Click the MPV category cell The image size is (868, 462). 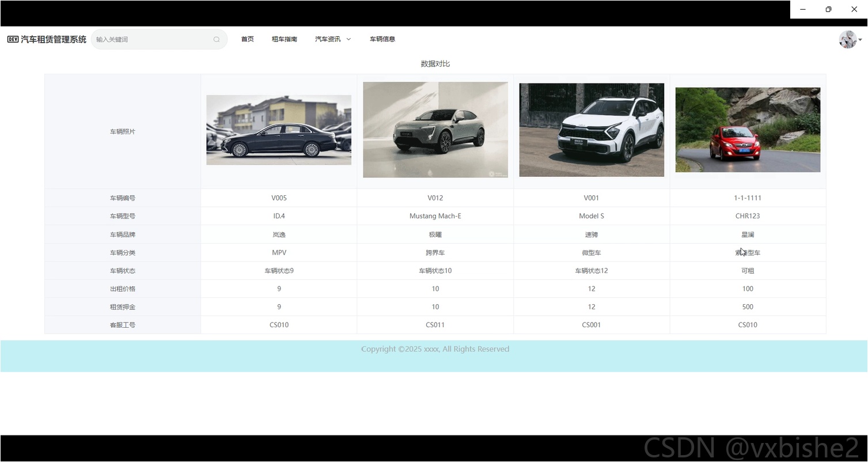(279, 253)
